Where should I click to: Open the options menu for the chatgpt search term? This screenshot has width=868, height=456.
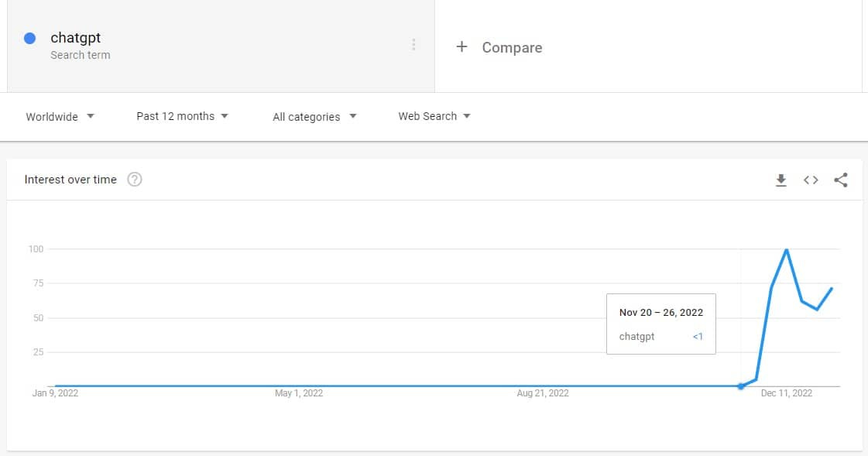click(414, 45)
